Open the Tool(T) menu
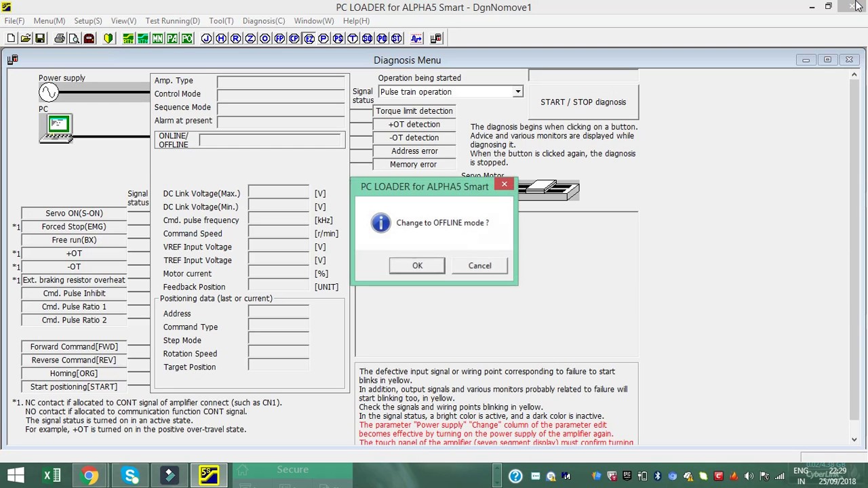868x488 pixels. tap(221, 21)
